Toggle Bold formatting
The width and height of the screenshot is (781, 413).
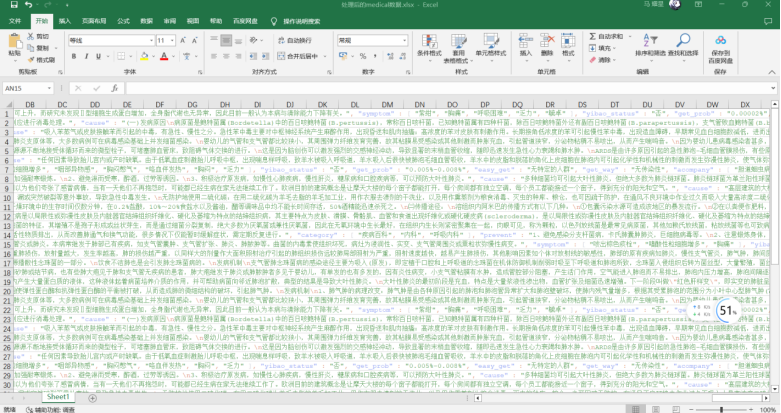tap(72, 56)
